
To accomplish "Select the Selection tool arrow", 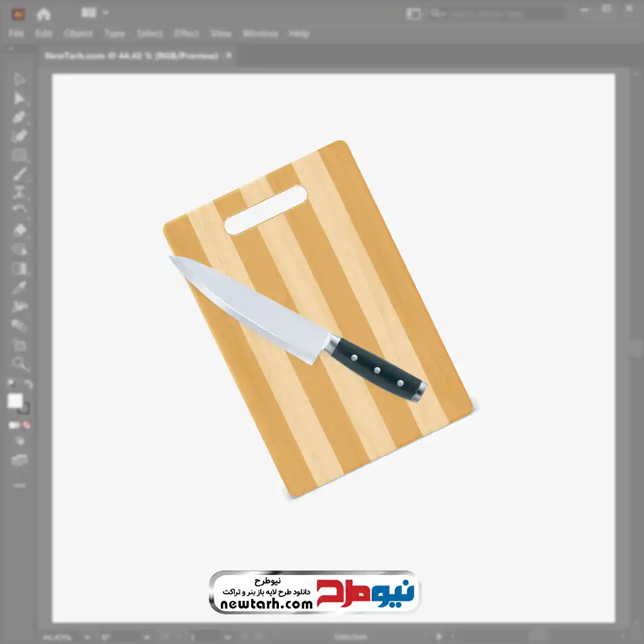I will (x=19, y=79).
